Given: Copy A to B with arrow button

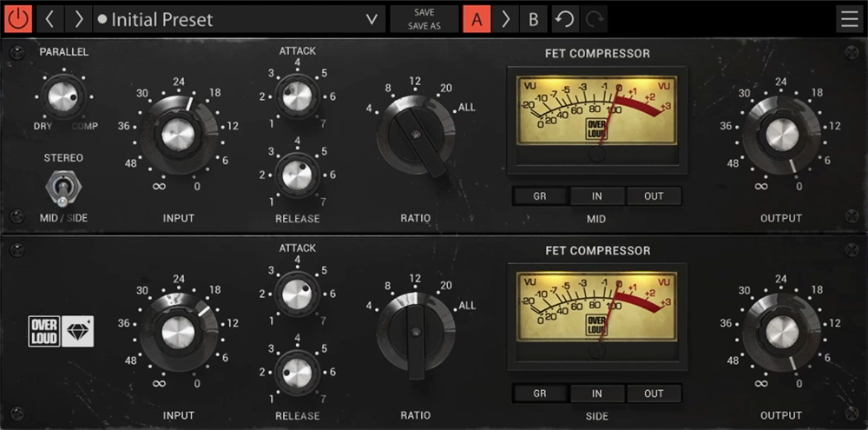Looking at the screenshot, I should click(x=505, y=19).
